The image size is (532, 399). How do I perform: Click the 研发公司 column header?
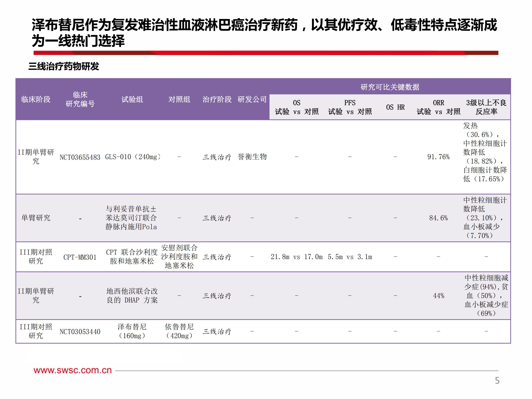252,99
